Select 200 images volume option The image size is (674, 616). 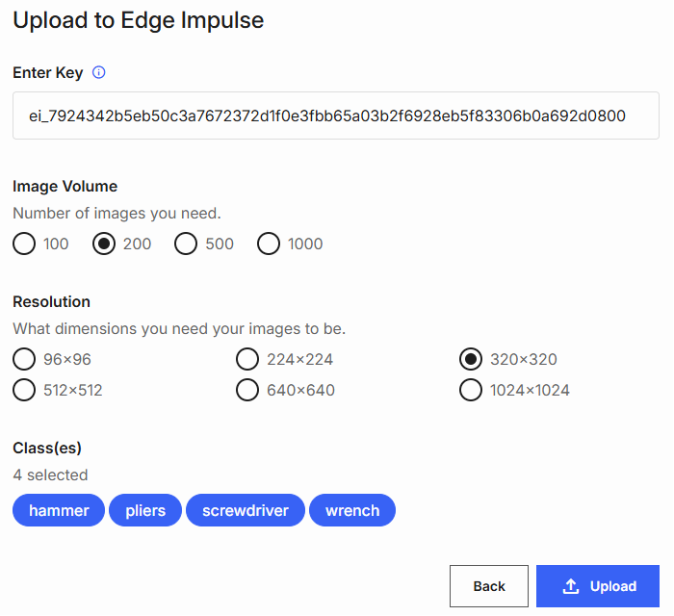pyautogui.click(x=105, y=244)
